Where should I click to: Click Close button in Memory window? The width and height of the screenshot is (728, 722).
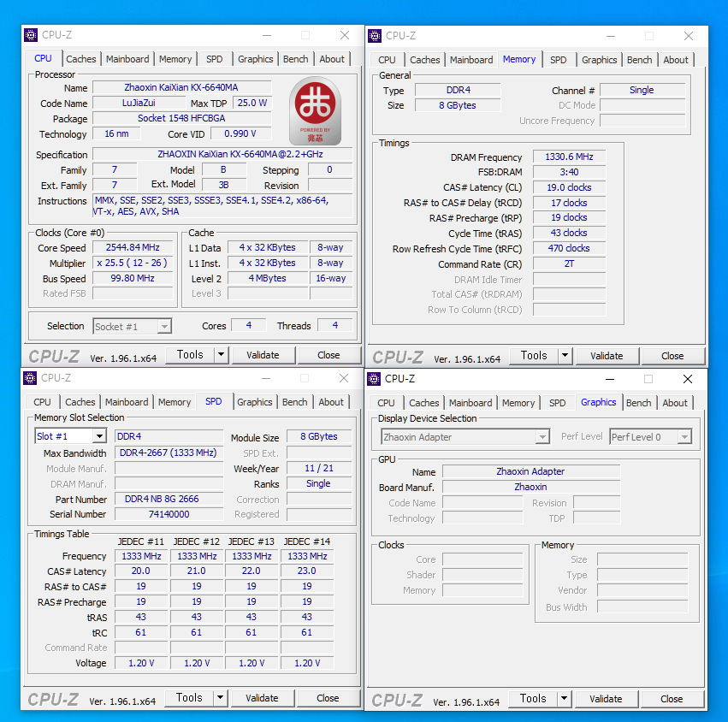(672, 356)
